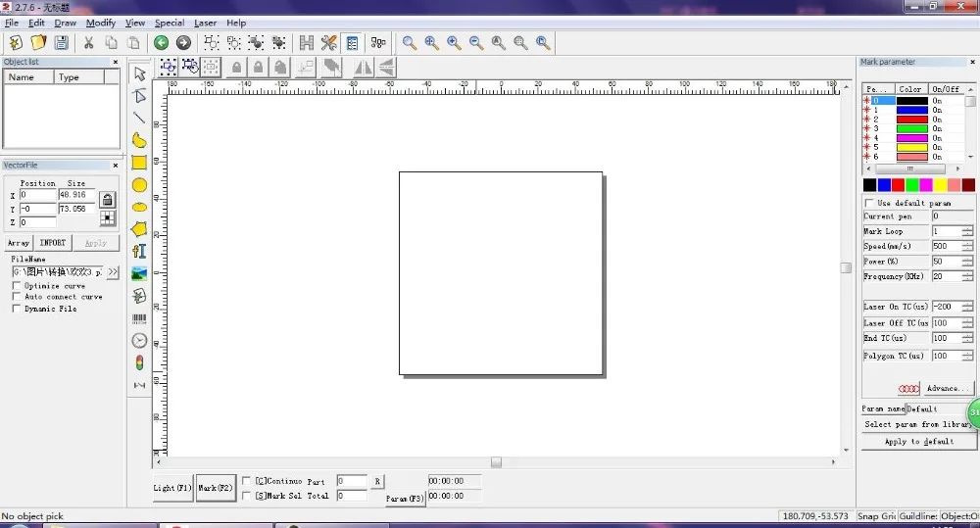This screenshot has width=980, height=528.
Task: Pick the yellow swatch in the pen palette
Action: (x=940, y=185)
